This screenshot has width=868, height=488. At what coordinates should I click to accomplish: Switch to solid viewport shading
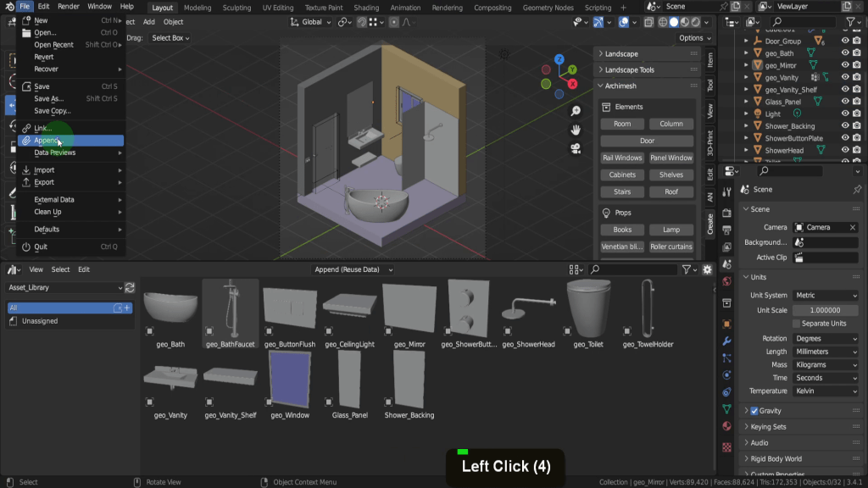click(675, 22)
